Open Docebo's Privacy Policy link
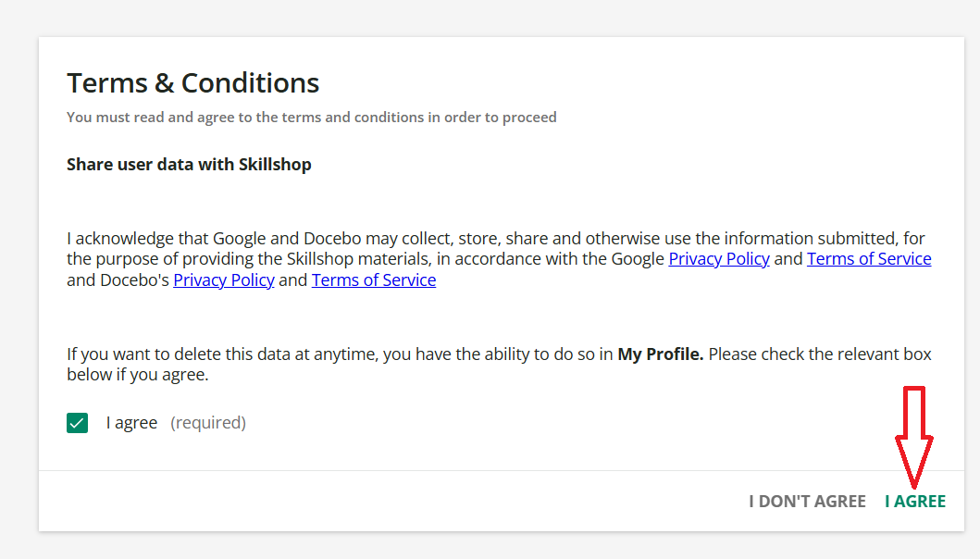 224,280
